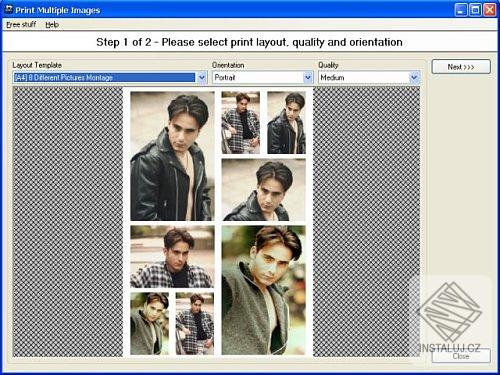Open the Free stuff menu

pos(21,24)
